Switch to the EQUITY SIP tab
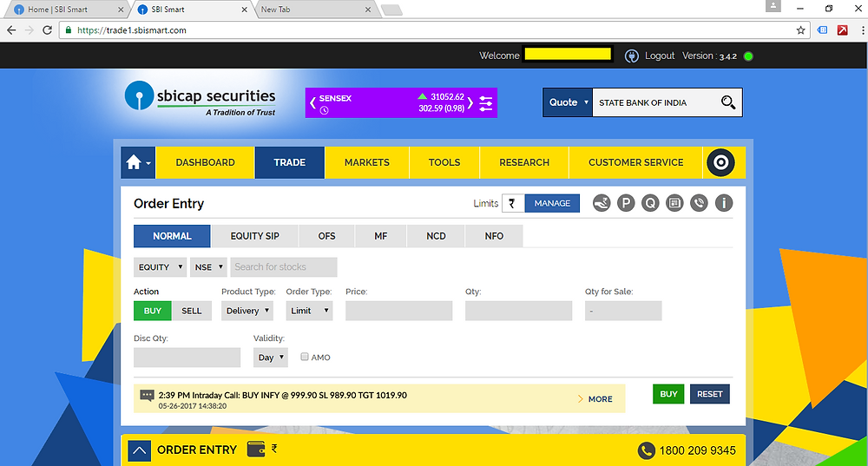 pos(254,236)
